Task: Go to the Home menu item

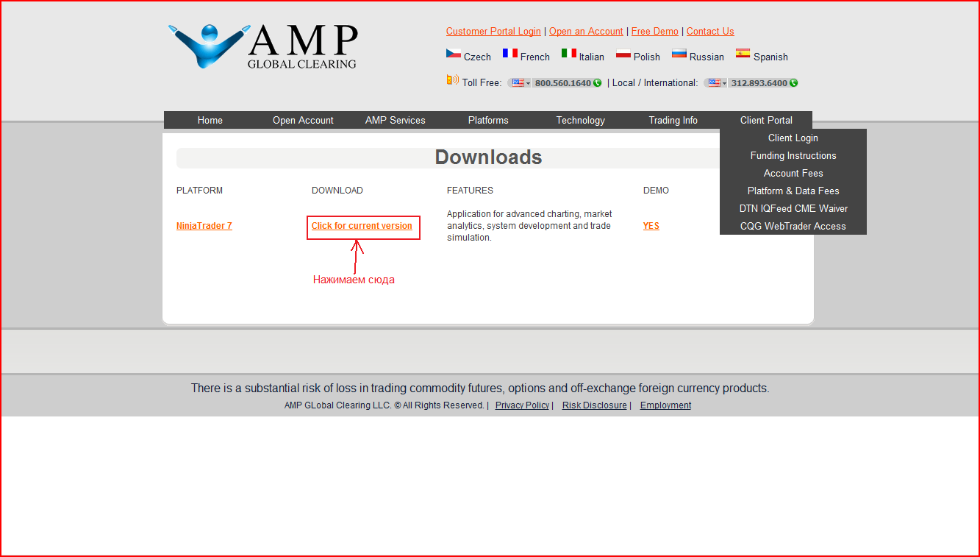Action: tap(210, 120)
